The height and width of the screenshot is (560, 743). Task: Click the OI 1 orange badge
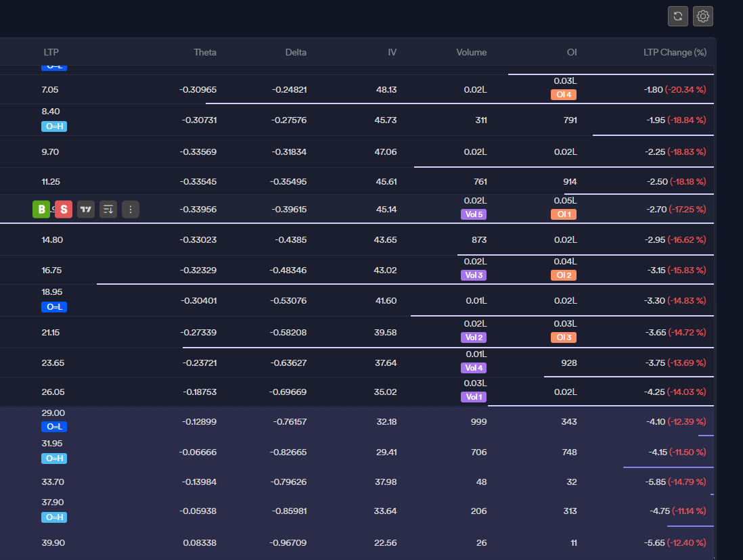point(564,214)
